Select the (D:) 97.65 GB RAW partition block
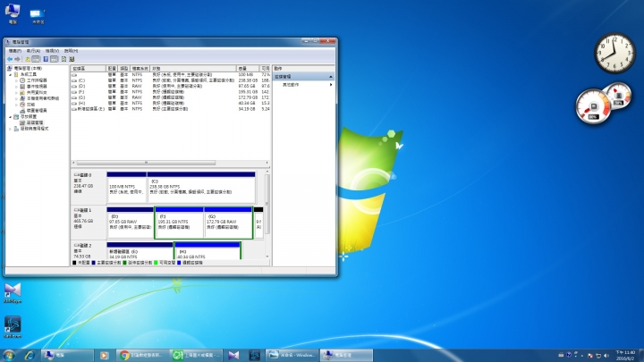Screen dimensions: 644x362 click(x=131, y=223)
